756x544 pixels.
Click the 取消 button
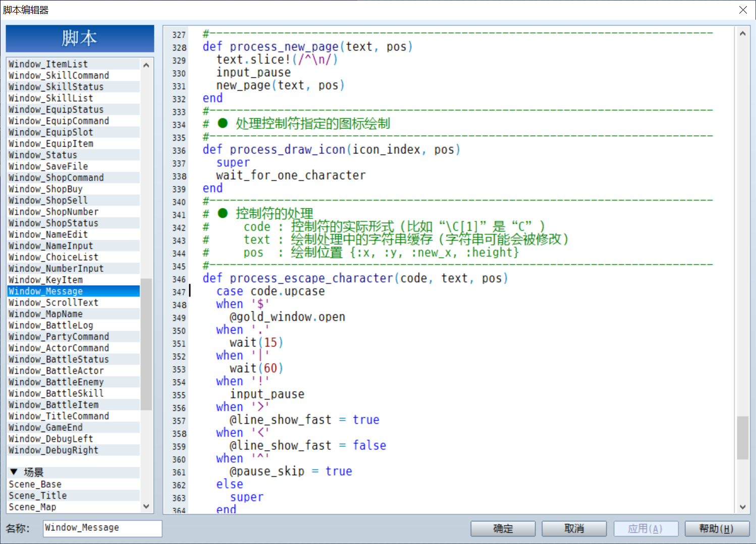point(574,528)
